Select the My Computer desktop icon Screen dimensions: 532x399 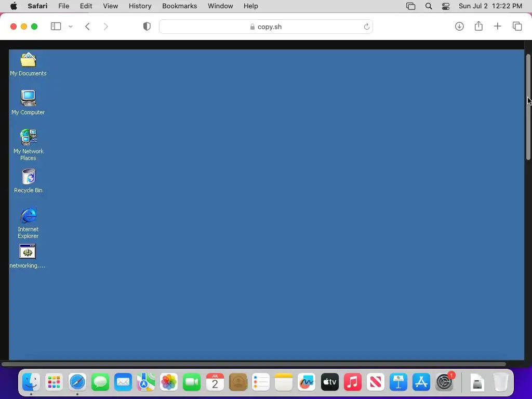click(x=28, y=103)
